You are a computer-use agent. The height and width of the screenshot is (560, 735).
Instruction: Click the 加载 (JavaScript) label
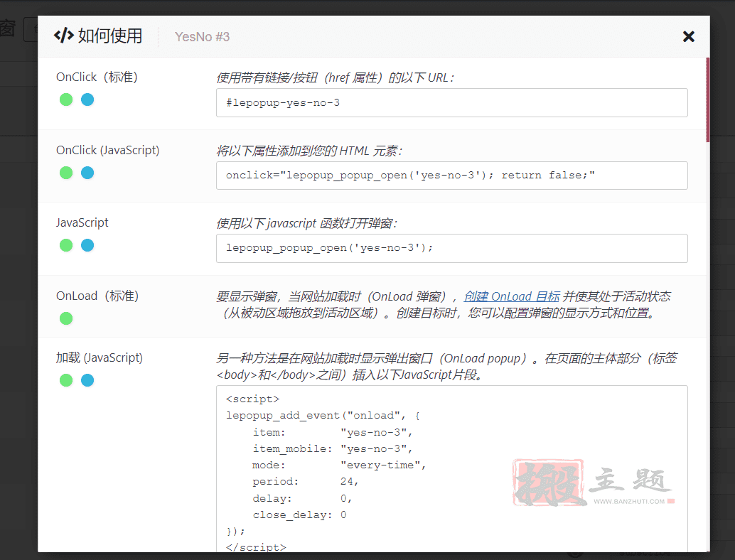[x=100, y=357]
